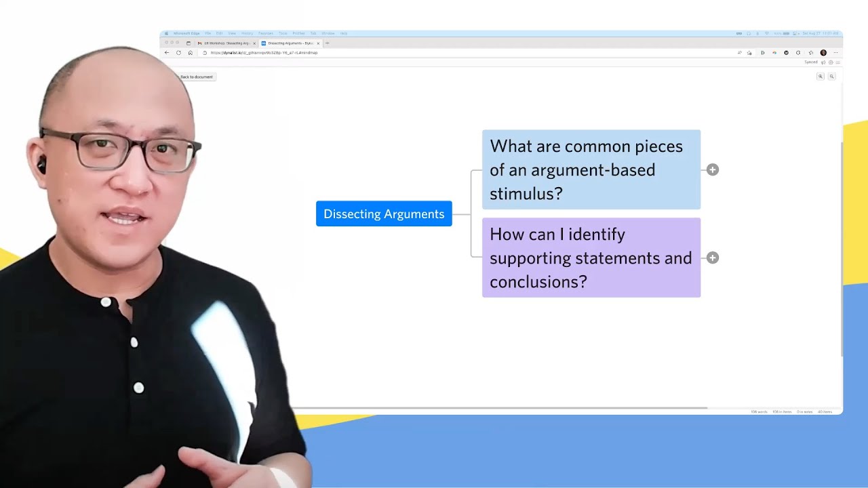868x488 pixels.
Task: Go to the browser home page
Action: click(191, 53)
